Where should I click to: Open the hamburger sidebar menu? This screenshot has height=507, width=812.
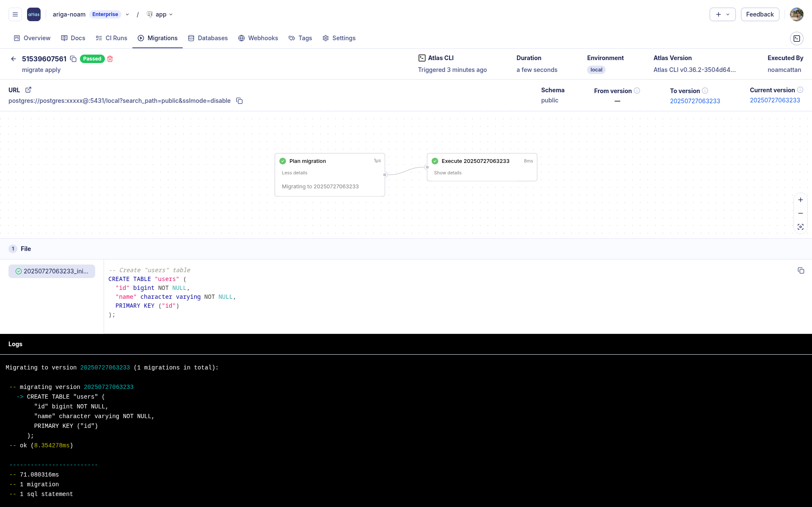point(15,14)
